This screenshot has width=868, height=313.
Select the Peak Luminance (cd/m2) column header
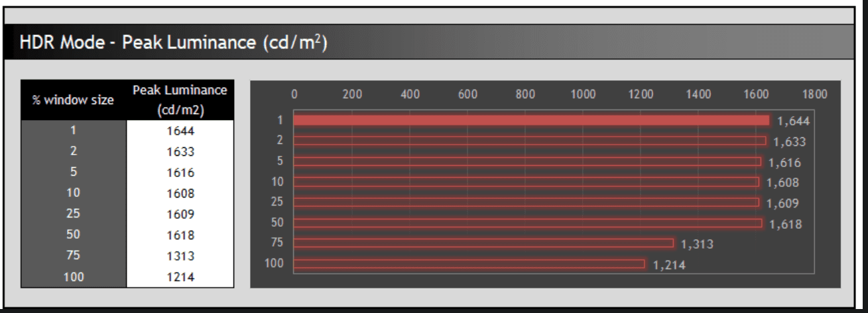pos(180,100)
